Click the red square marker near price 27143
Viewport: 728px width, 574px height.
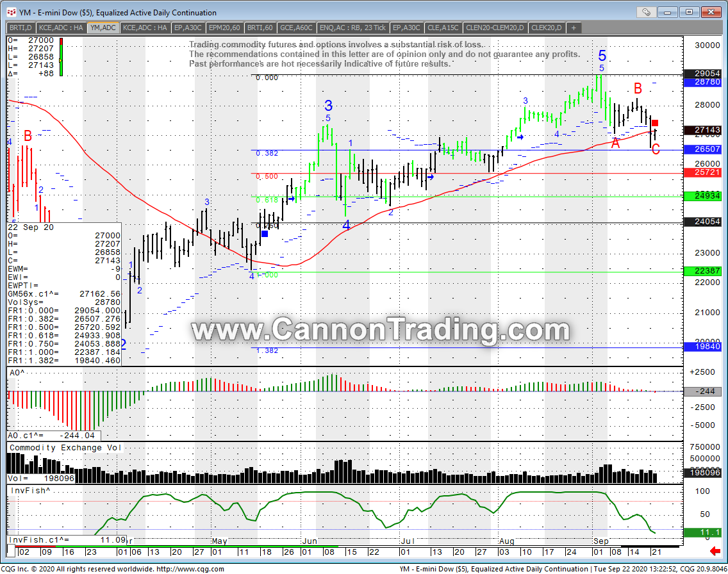(655, 123)
